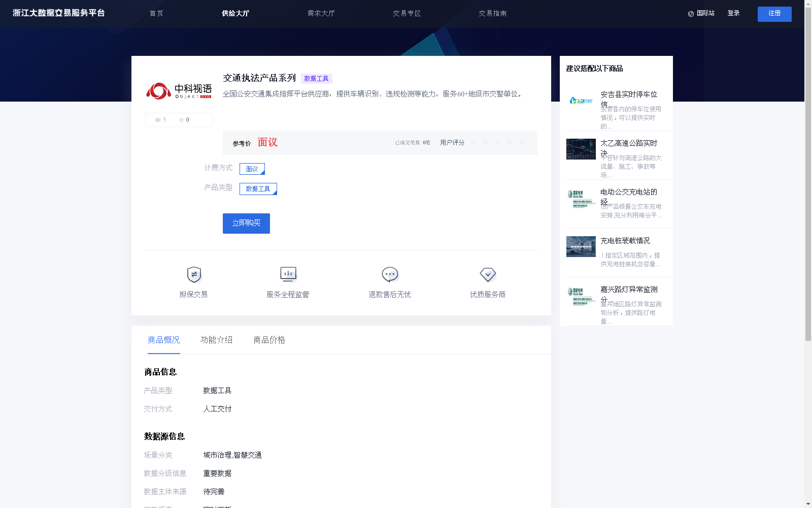
Task: Click the 安吉县实时停车位 thumbnail image
Action: tap(581, 101)
